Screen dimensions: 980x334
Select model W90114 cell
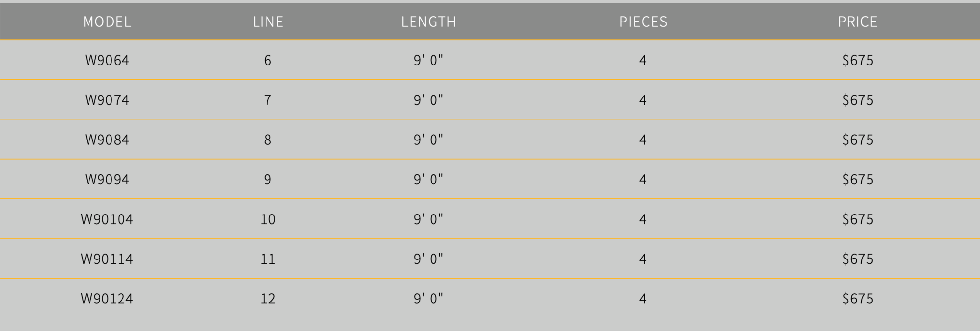(x=107, y=259)
